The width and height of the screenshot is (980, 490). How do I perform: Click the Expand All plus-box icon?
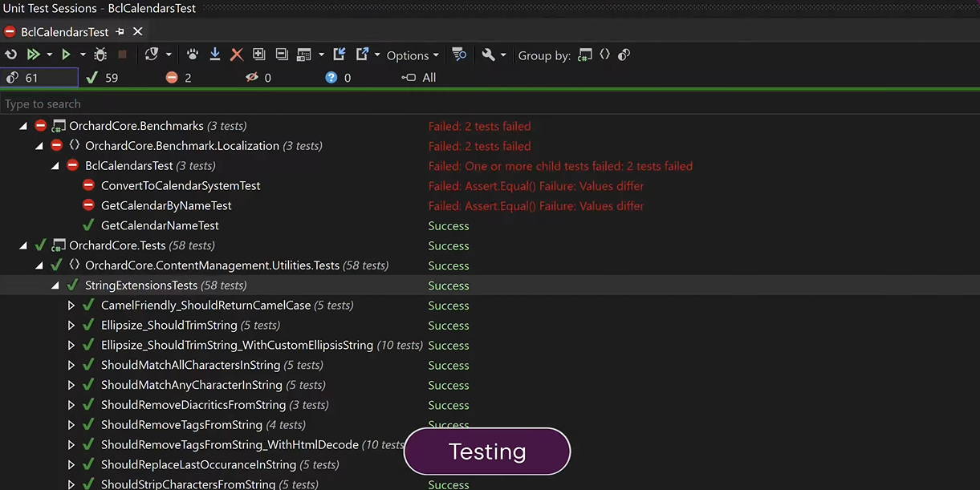click(x=258, y=55)
